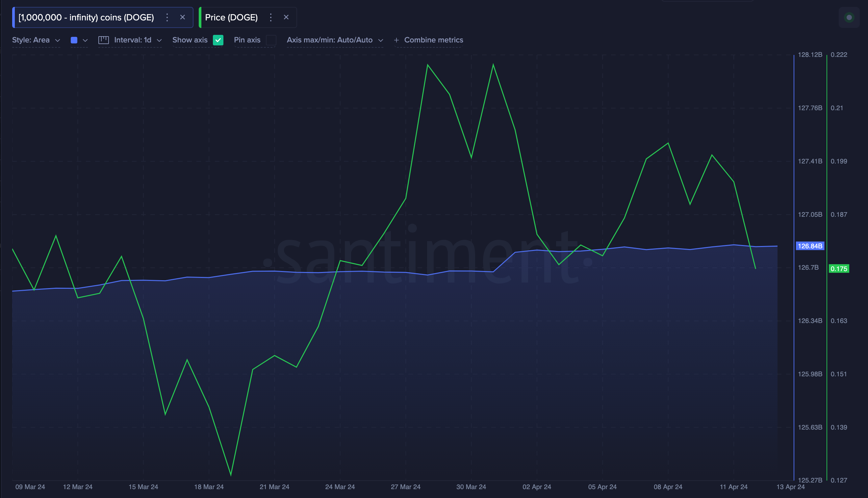
Task: Open options menu for the coins (DOGE) metric
Action: pyautogui.click(x=167, y=17)
